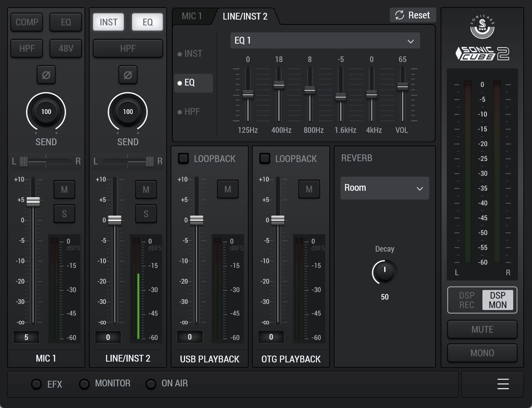
Task: Enable EQ on MIC 1 channel
Action: [x=66, y=22]
